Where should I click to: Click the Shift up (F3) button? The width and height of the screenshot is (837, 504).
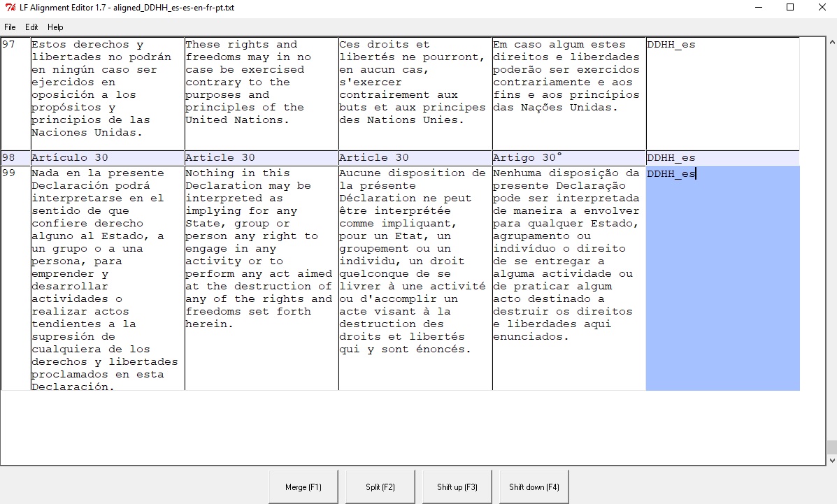pyautogui.click(x=457, y=487)
